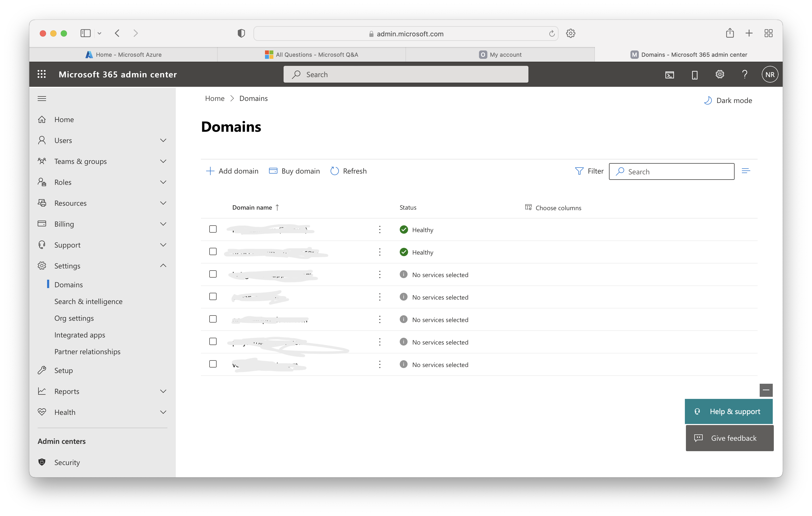Click the Safari address bar
The image size is (812, 516).
click(x=406, y=33)
